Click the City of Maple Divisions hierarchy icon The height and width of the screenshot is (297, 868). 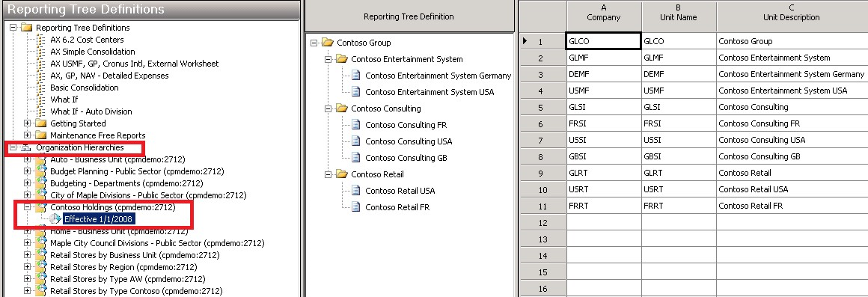(41, 195)
